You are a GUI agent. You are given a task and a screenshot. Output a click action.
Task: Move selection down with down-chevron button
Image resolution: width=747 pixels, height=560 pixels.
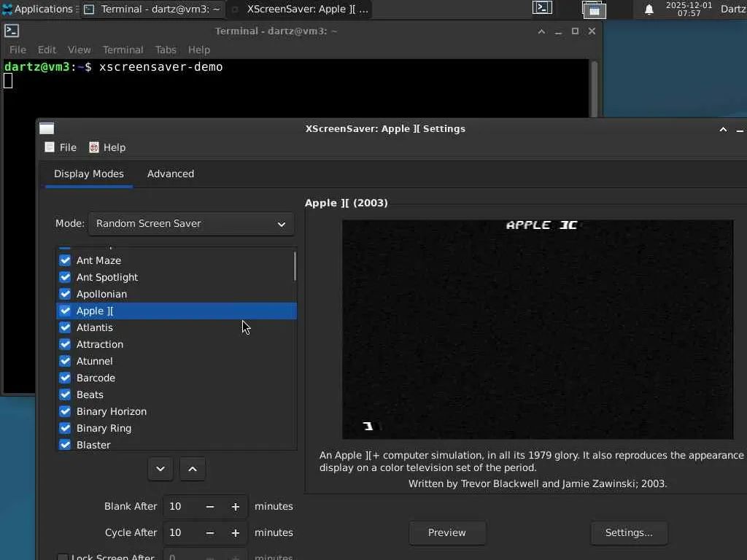(x=160, y=469)
